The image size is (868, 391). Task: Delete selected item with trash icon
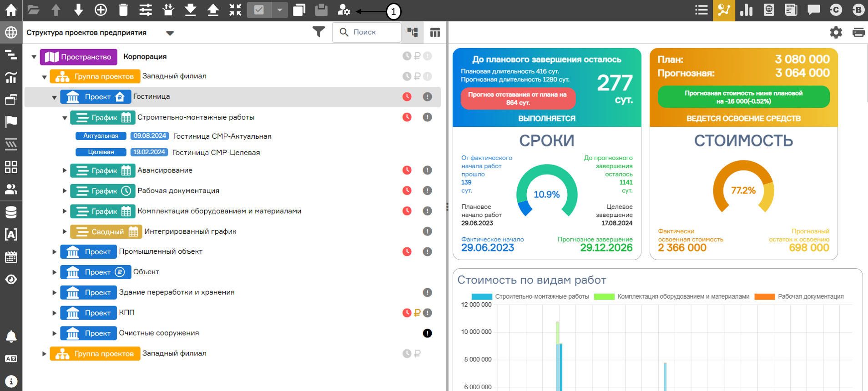(123, 10)
